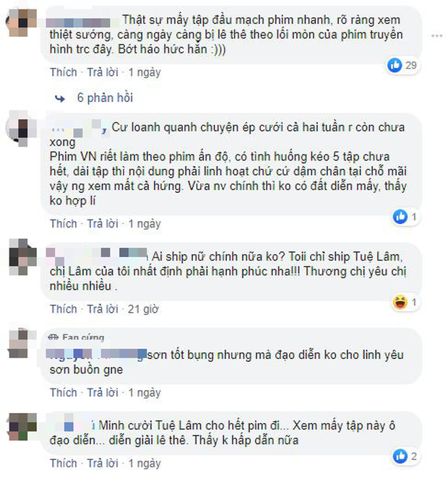
Task: Expand the 6 phản hồi replies
Action: tap(105, 97)
